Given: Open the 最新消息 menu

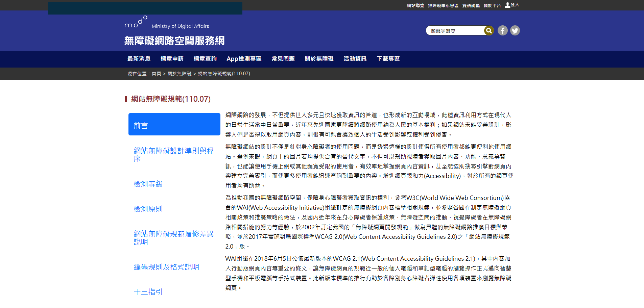Looking at the screenshot, I should point(139,59).
